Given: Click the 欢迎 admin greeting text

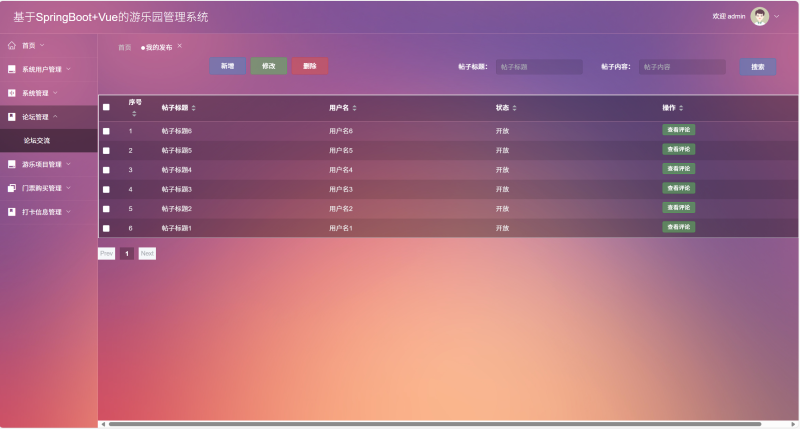Looking at the screenshot, I should coord(729,16).
